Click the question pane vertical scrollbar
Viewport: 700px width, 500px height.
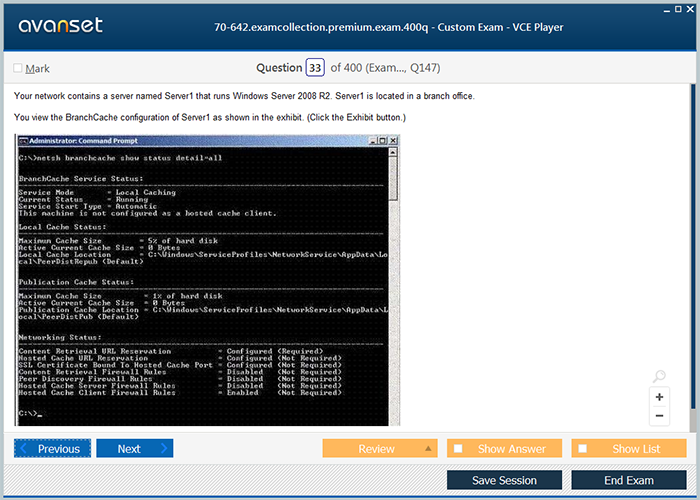point(692,250)
